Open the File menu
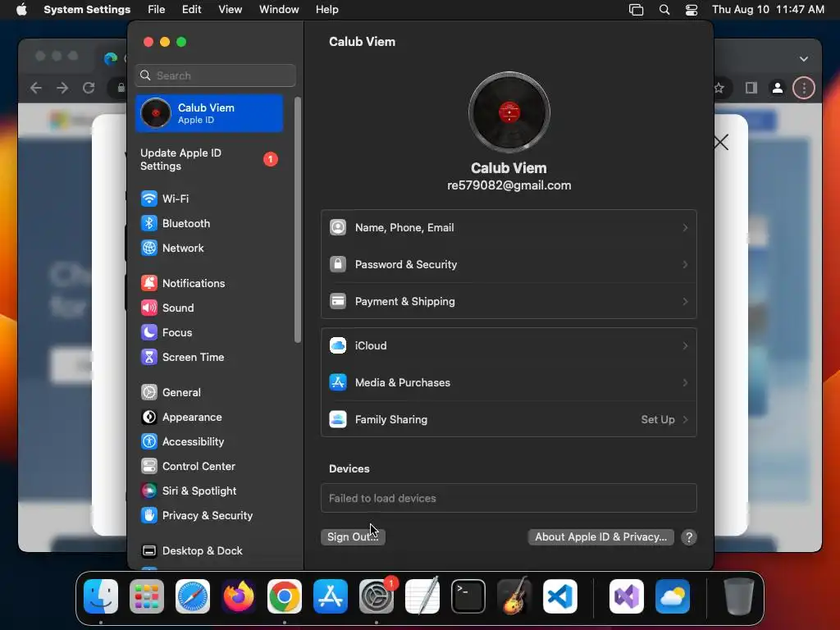The height and width of the screenshot is (630, 840). click(157, 10)
